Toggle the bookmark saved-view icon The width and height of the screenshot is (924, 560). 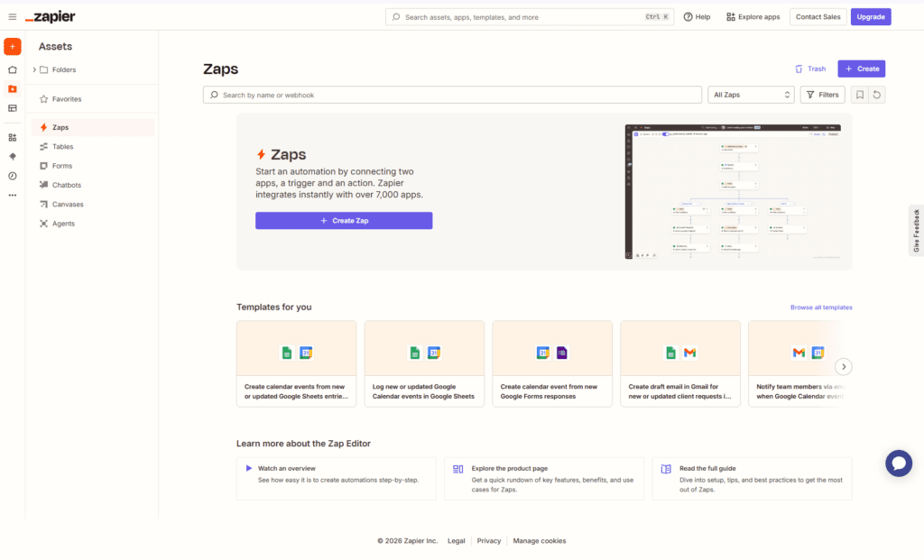pos(858,94)
